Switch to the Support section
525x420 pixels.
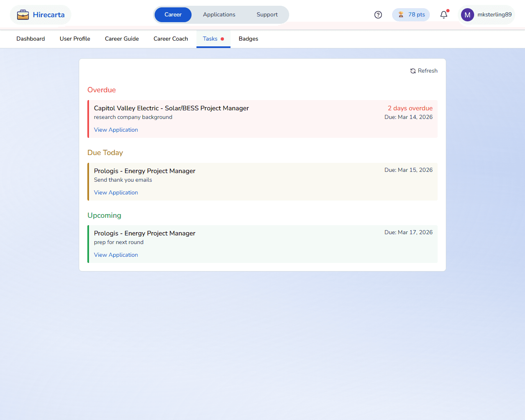[x=267, y=15]
